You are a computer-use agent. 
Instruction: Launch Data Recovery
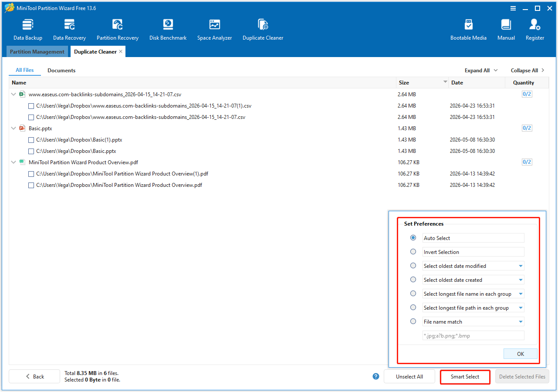pos(69,30)
